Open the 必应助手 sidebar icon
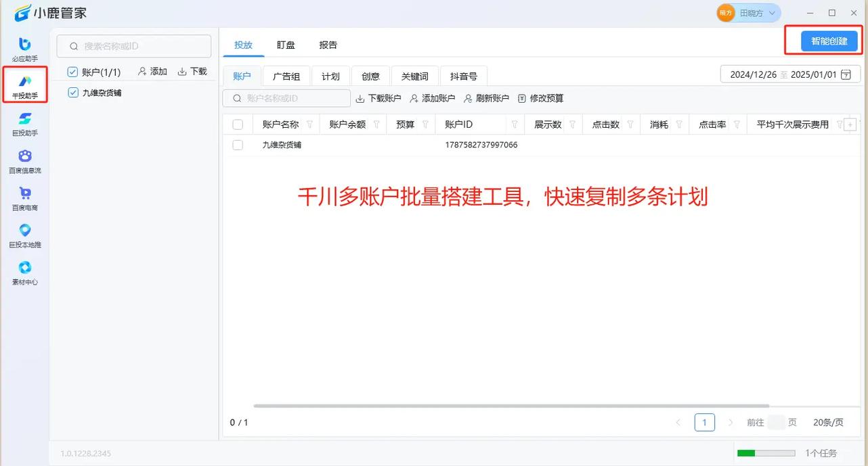 tap(25, 47)
